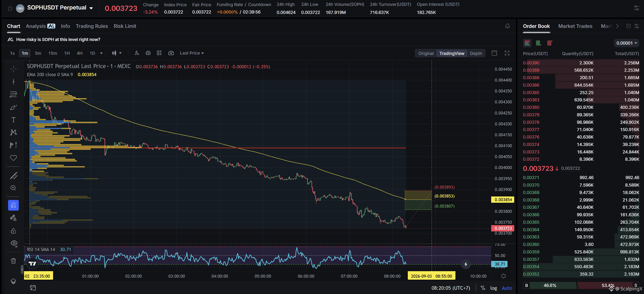Delete drawings with the trash icon
The height and width of the screenshot is (294, 644).
point(13,261)
